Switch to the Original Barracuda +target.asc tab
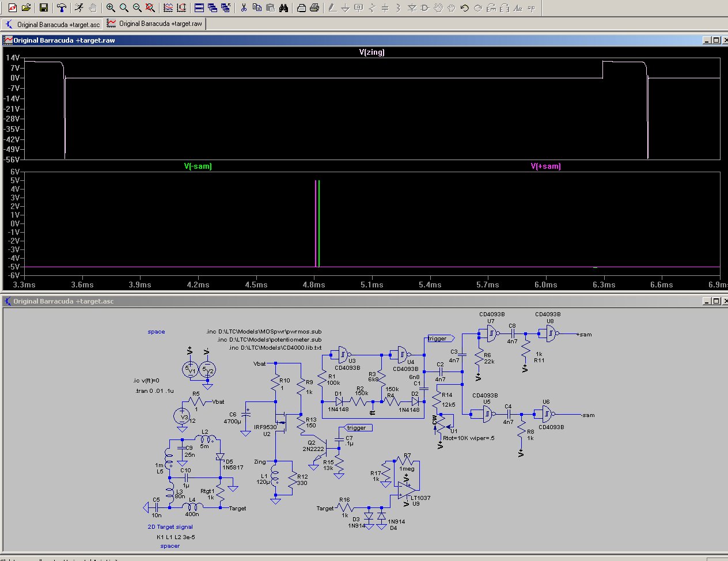The height and width of the screenshot is (561, 728). 52,24
